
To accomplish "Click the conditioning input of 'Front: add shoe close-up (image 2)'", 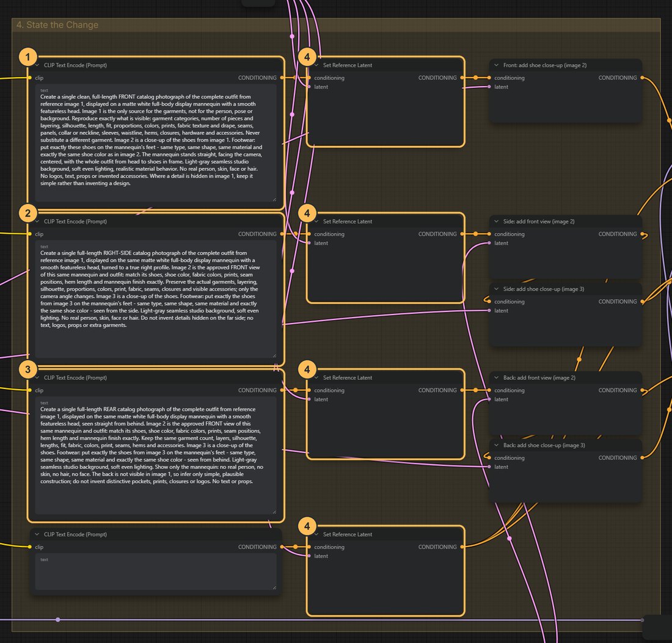I will click(489, 78).
